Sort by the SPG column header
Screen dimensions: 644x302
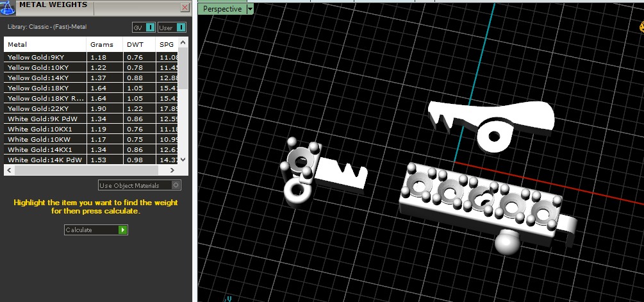click(168, 44)
